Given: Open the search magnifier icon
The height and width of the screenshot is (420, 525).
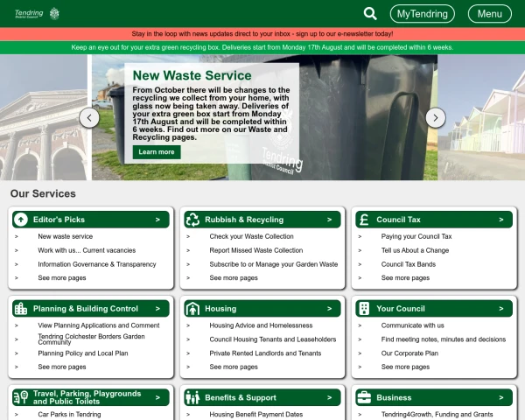Looking at the screenshot, I should (x=370, y=14).
